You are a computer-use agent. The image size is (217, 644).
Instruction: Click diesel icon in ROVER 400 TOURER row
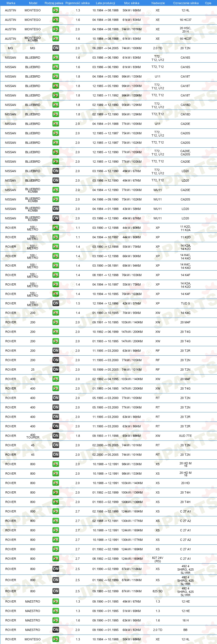tap(56, 436)
